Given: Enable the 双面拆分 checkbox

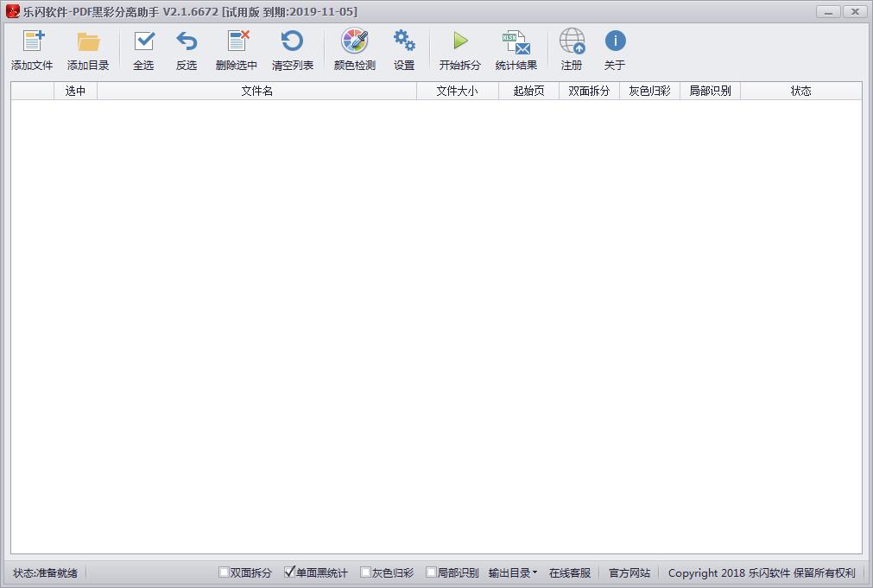Looking at the screenshot, I should [x=223, y=572].
